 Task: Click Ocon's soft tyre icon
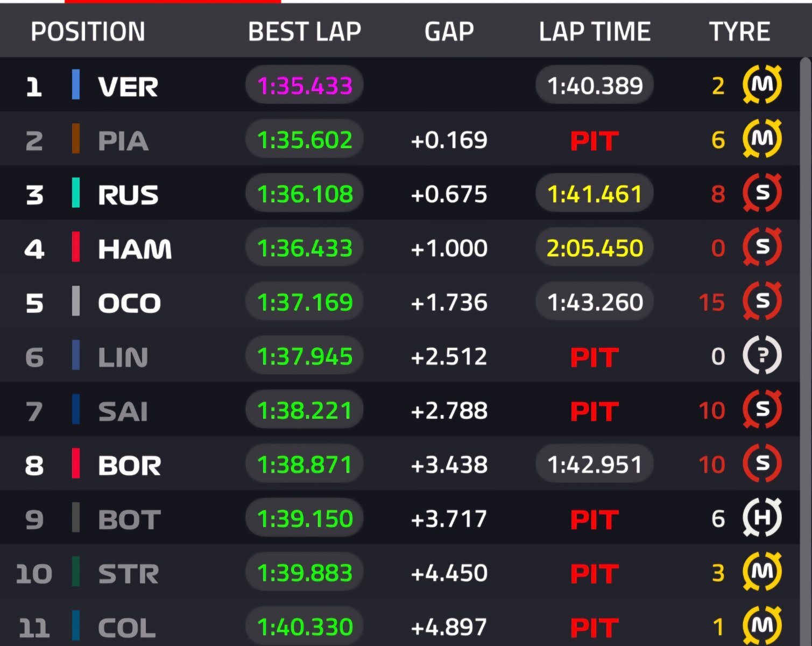[762, 301]
